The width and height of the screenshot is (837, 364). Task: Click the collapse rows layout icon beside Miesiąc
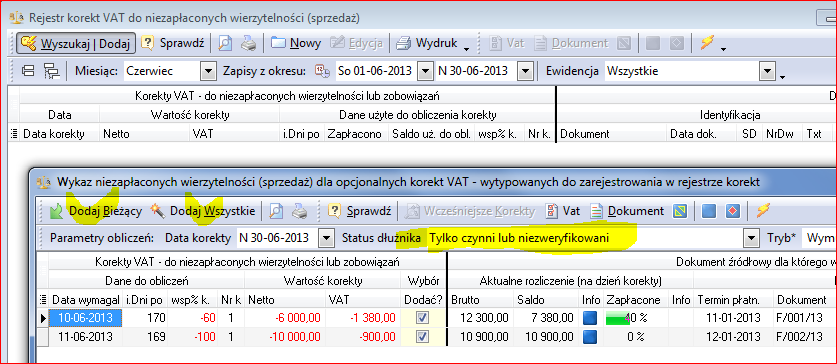[28, 70]
